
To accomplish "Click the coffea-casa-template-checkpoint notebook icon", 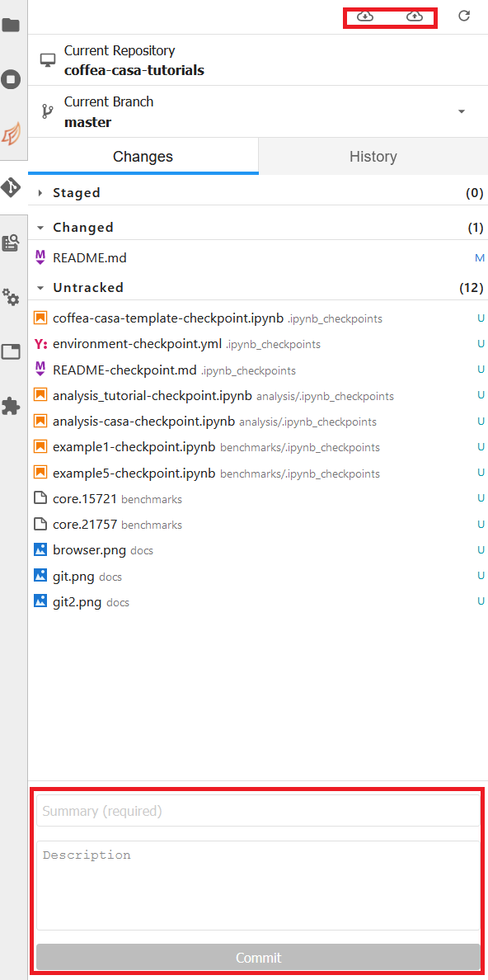I will (40, 318).
